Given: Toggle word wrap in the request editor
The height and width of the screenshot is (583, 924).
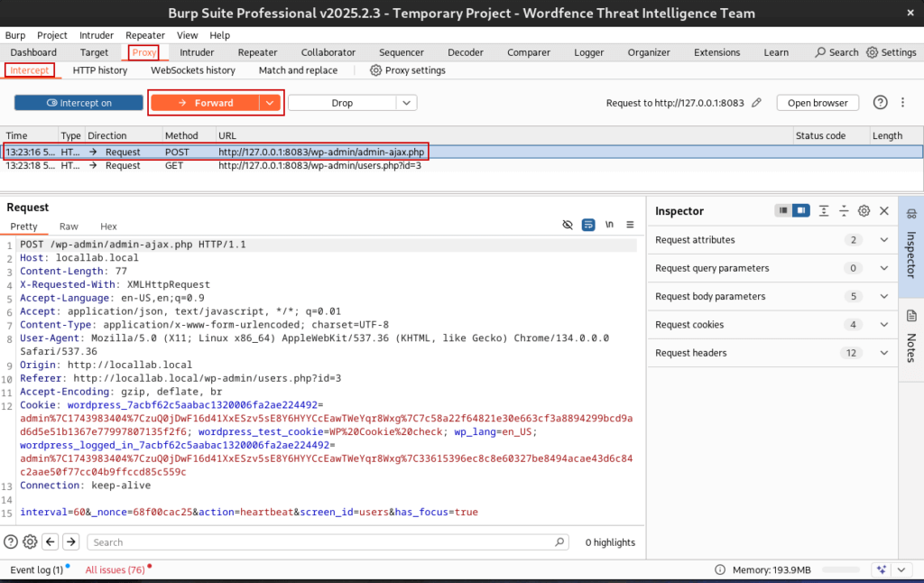Looking at the screenshot, I should [587, 227].
